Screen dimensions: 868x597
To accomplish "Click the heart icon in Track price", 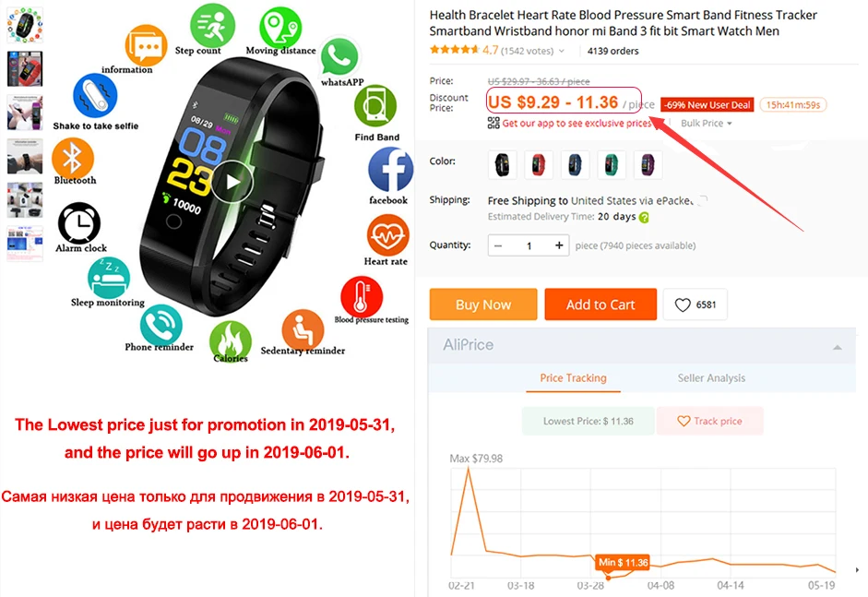I will click(684, 421).
